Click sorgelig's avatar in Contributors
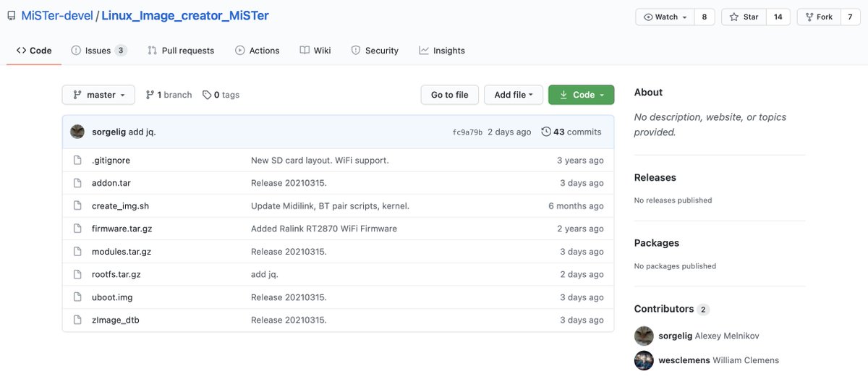 [x=644, y=336]
